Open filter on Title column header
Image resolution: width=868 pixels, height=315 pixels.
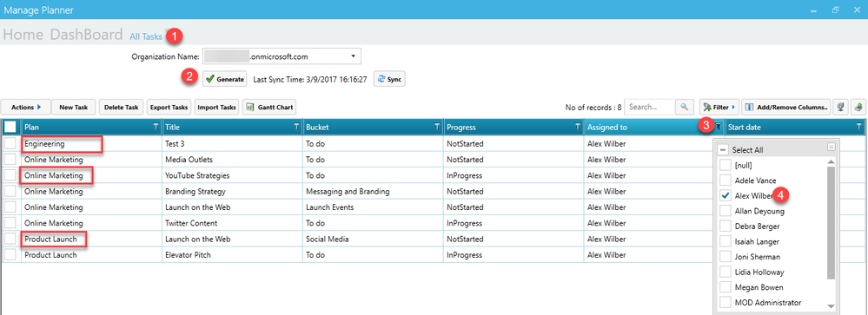pos(296,127)
